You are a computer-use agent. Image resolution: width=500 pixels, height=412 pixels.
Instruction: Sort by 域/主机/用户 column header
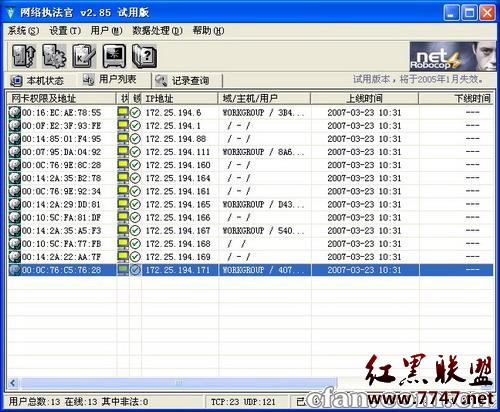[x=265, y=98]
